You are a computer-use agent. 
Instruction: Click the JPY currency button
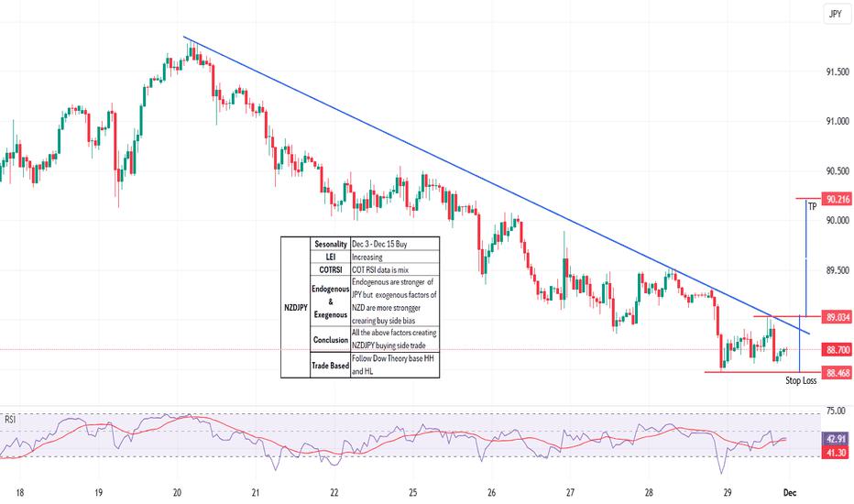[x=835, y=14]
